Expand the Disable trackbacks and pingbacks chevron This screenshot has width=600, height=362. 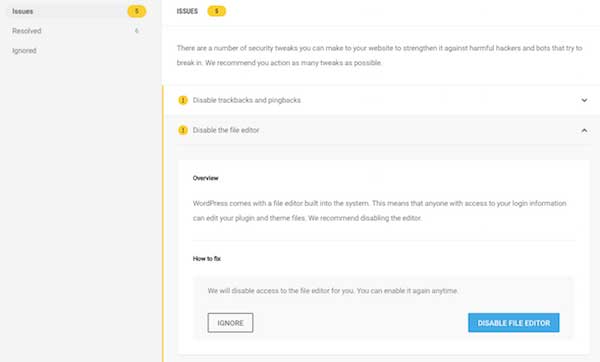point(584,100)
